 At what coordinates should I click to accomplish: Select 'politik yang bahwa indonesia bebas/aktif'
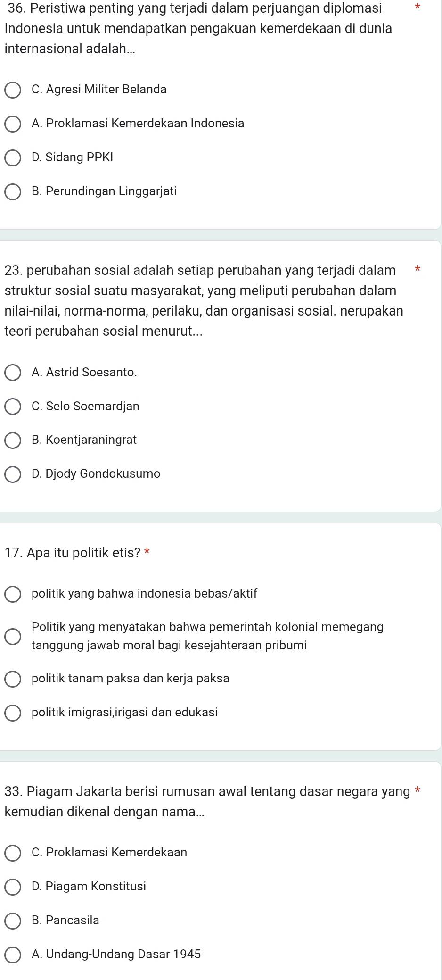tap(13, 594)
